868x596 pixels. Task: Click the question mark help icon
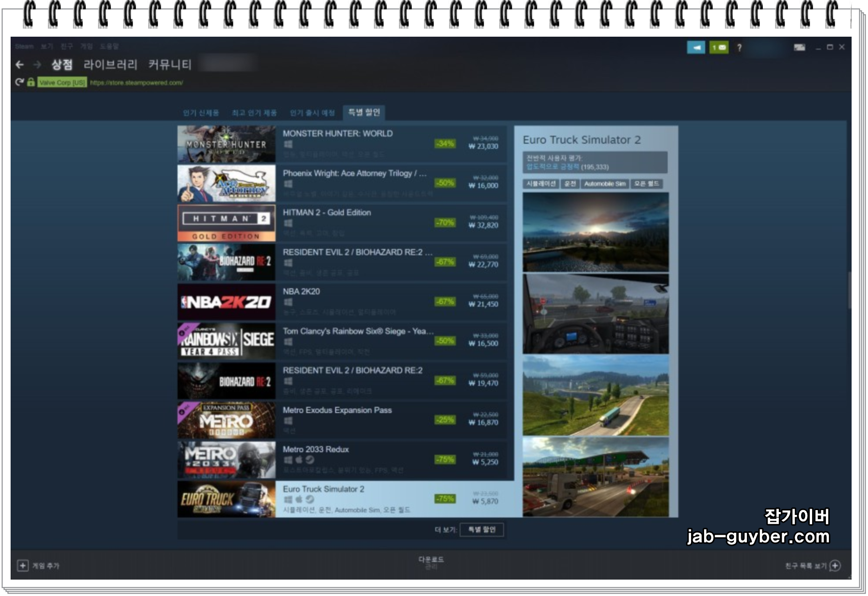pyautogui.click(x=739, y=47)
